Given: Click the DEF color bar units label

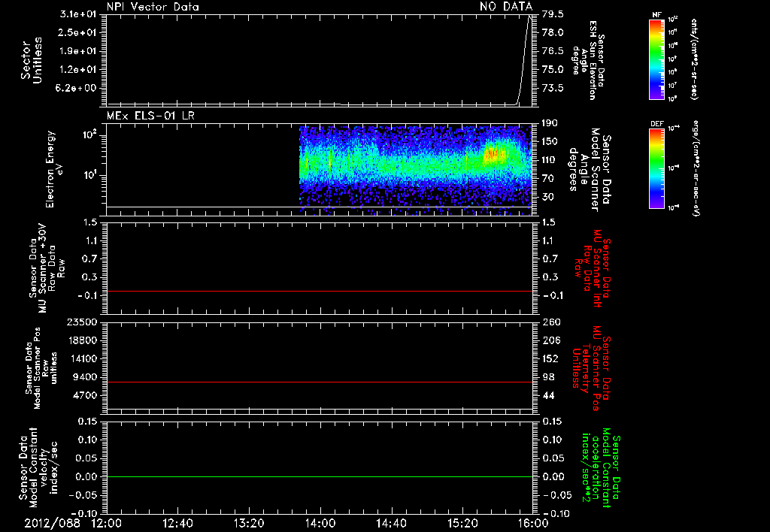Looking at the screenshot, I should click(x=696, y=168).
